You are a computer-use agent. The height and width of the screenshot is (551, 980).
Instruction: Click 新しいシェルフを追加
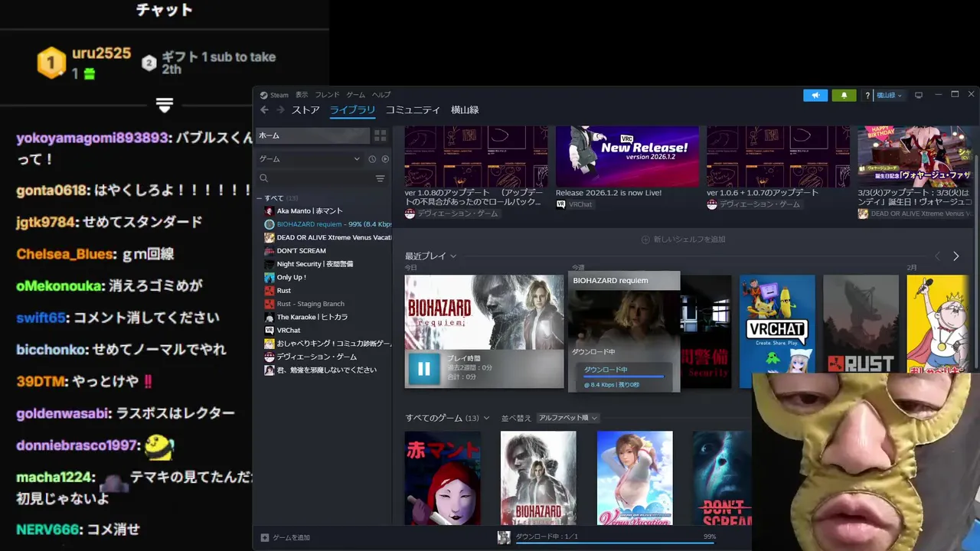click(x=683, y=240)
